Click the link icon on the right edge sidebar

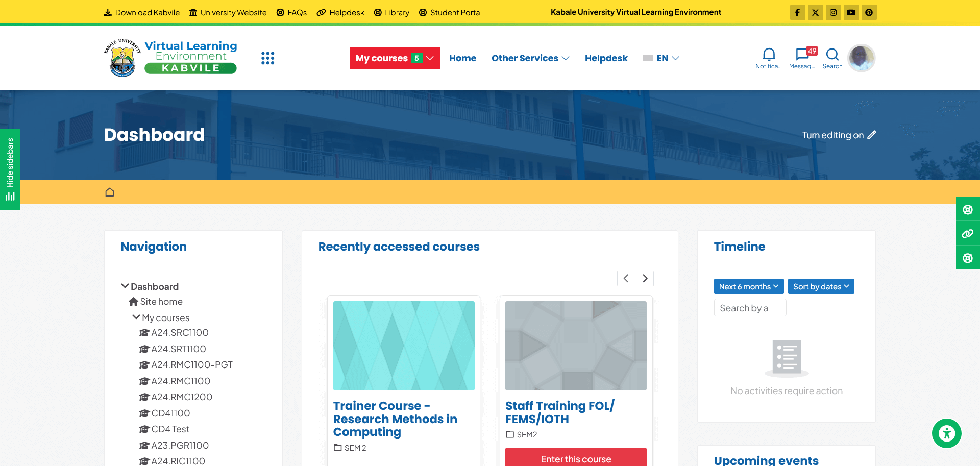pyautogui.click(x=968, y=233)
